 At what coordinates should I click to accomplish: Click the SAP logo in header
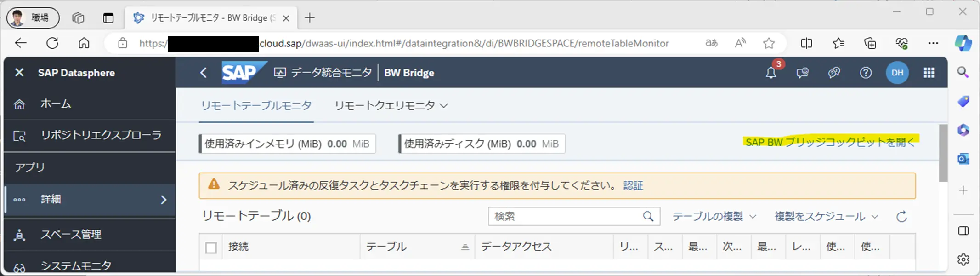[x=244, y=73]
